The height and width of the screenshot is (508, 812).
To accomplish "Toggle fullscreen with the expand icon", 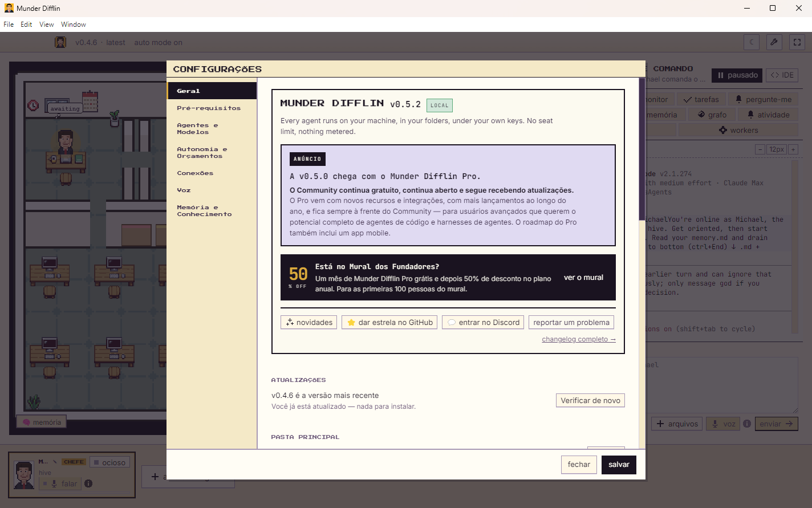I will click(x=797, y=42).
